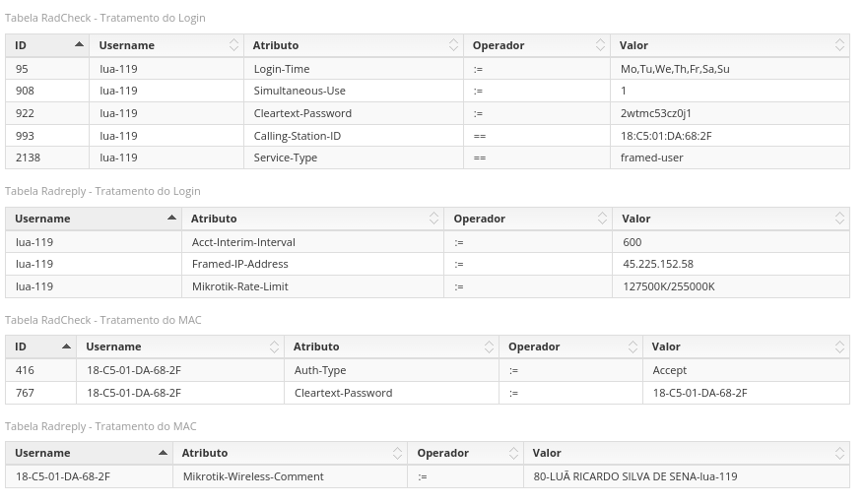This screenshot has width=866, height=504.
Task: Select the Service-Type attribute cell
Action: pyautogui.click(x=354, y=157)
